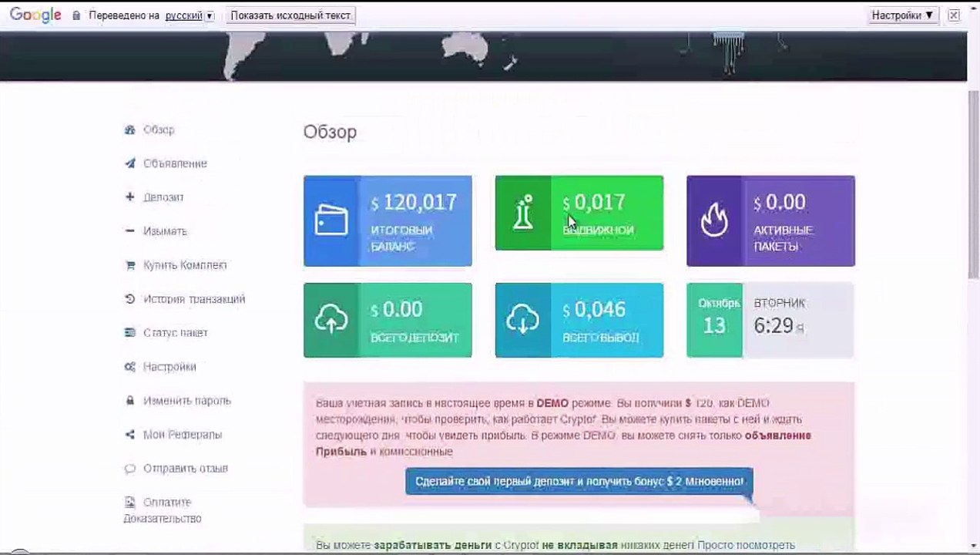Screen dimensions: 980x555
Task: Click the $0.00 Активные Пакеты value
Action: click(x=780, y=203)
